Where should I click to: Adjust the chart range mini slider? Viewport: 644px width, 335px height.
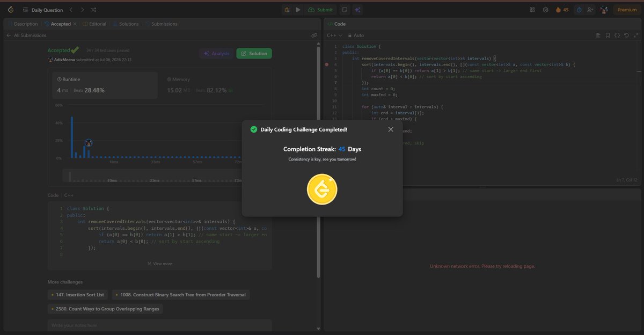152,176
